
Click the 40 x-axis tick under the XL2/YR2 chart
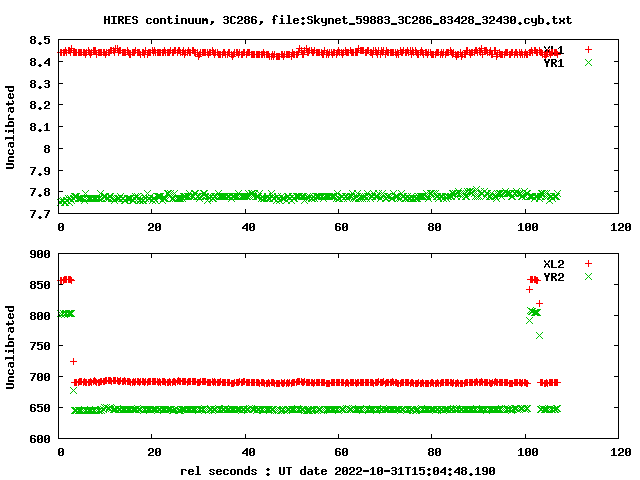248,452
